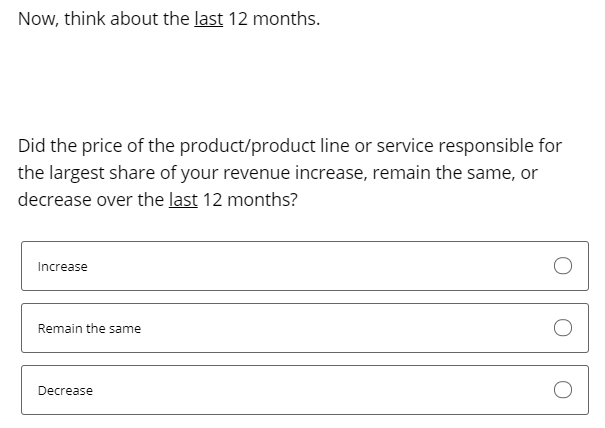Choose the Decrease answer box
605x428 pixels.
(305, 390)
